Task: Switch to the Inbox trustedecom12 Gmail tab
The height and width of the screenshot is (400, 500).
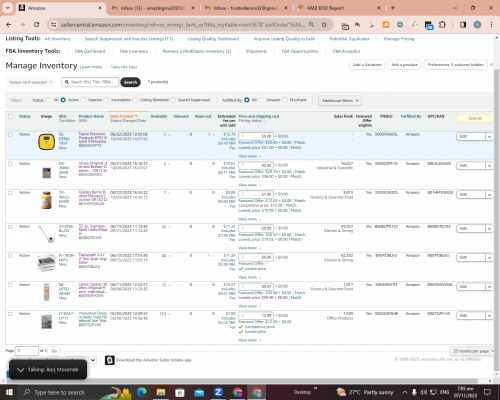Action: 246,8
